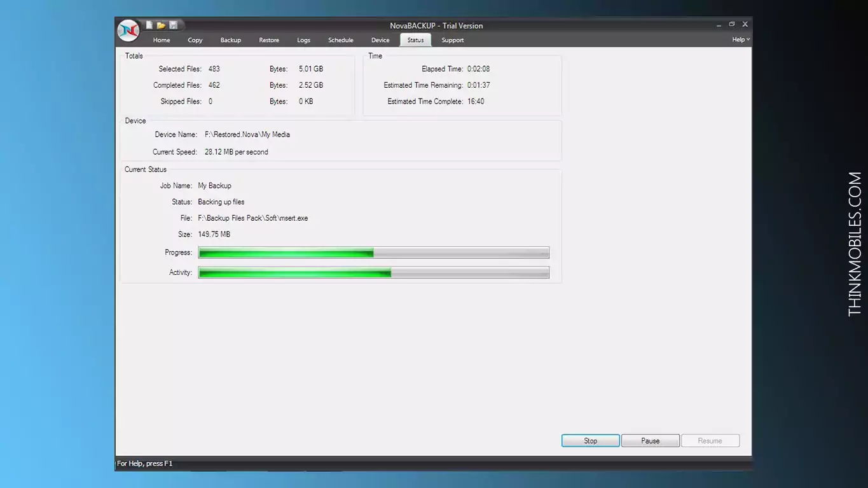This screenshot has width=868, height=488.
Task: Click the size value '149.75 MB'
Action: click(x=214, y=234)
